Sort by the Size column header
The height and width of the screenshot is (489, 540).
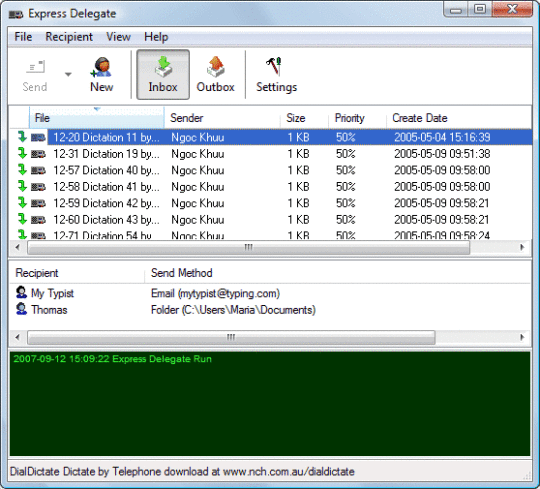[x=304, y=118]
